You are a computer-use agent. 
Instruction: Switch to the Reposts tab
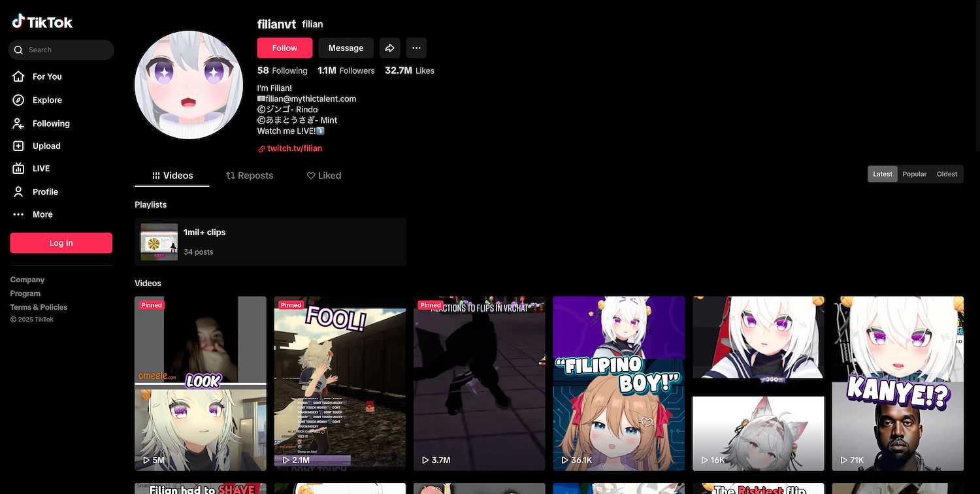[x=250, y=176]
